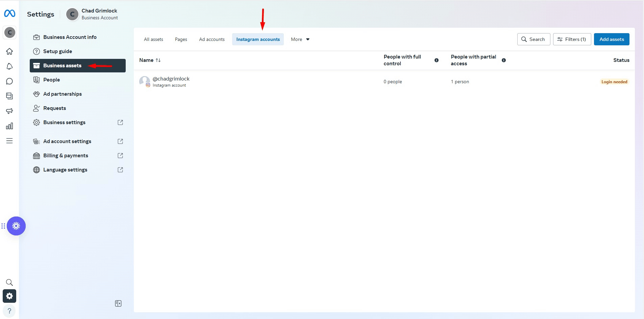
Task: Open the Content pages icon in rail
Action: 9,96
